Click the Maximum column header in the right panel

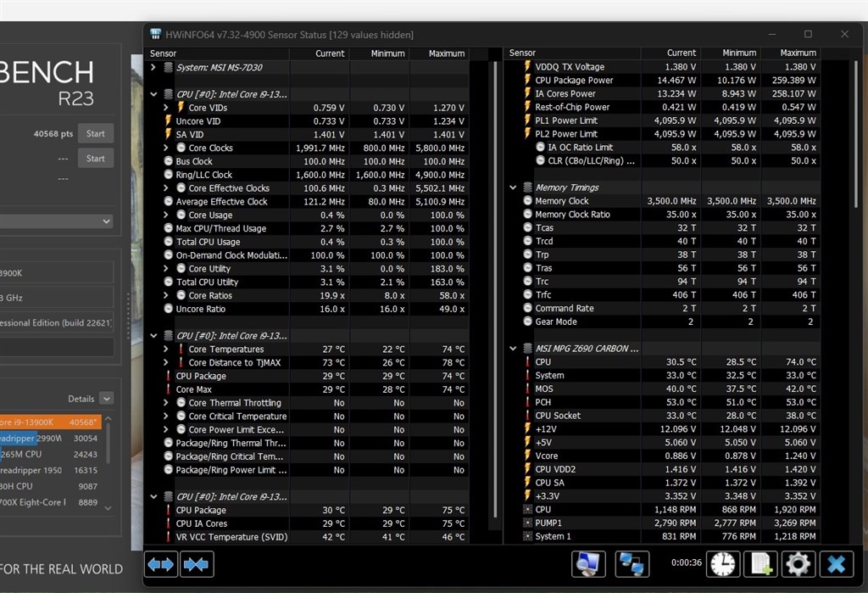[791, 53]
